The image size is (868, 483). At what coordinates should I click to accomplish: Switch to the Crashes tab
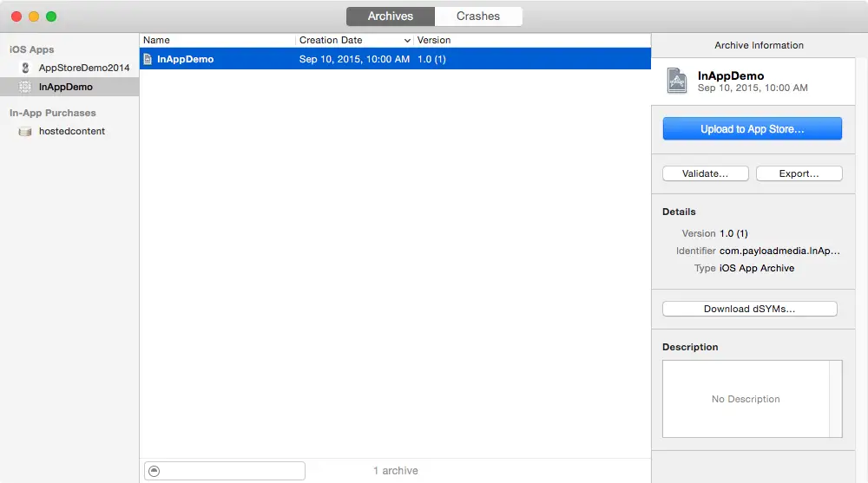point(478,16)
